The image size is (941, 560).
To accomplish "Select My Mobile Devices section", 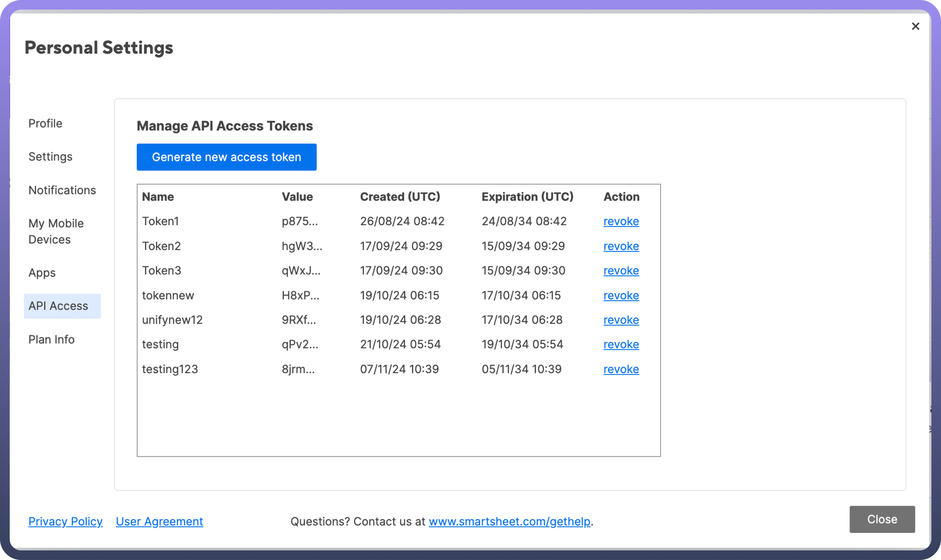I will [56, 231].
